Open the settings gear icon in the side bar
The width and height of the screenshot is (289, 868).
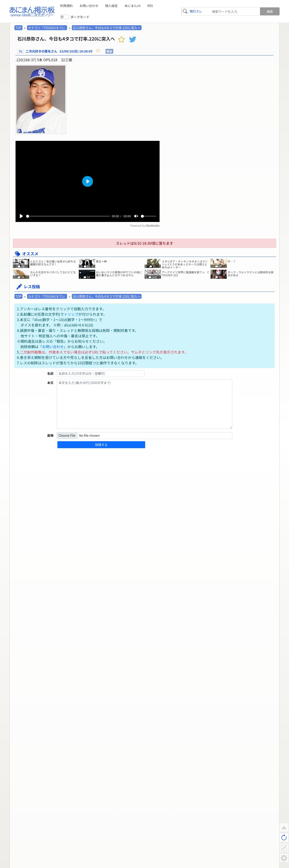[284, 858]
